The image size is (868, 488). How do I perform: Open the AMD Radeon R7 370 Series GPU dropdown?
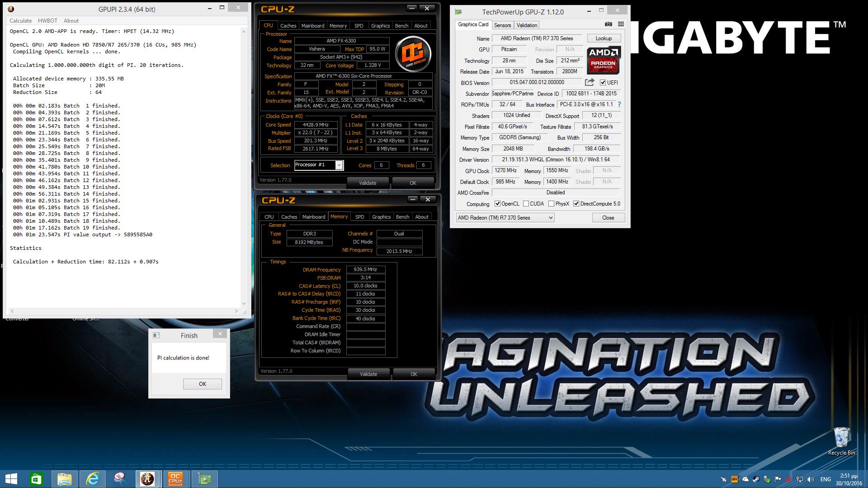[x=505, y=218]
